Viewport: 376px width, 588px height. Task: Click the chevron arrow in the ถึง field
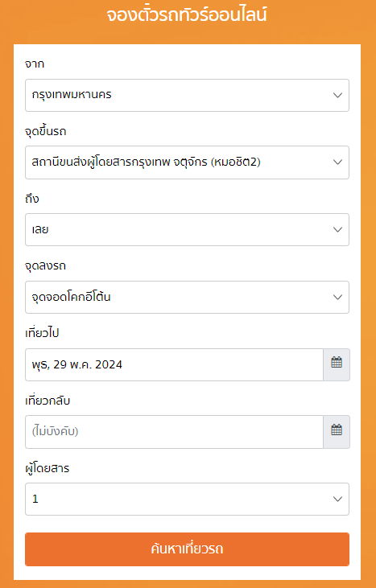click(337, 229)
